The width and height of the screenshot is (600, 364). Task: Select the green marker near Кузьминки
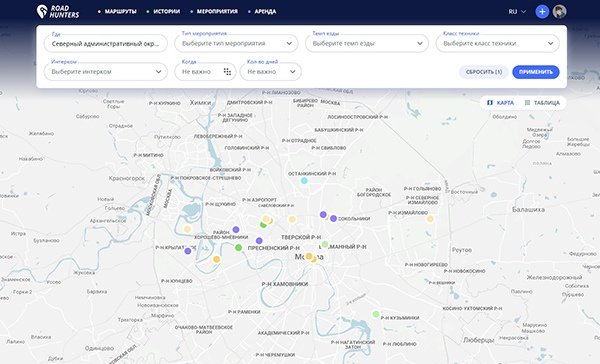pyautogui.click(x=376, y=314)
